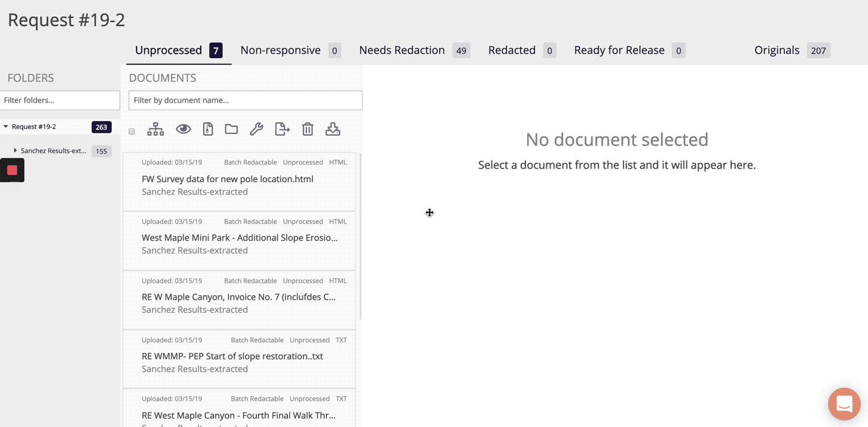
Task: Open the chat support bubble
Action: pos(844,404)
